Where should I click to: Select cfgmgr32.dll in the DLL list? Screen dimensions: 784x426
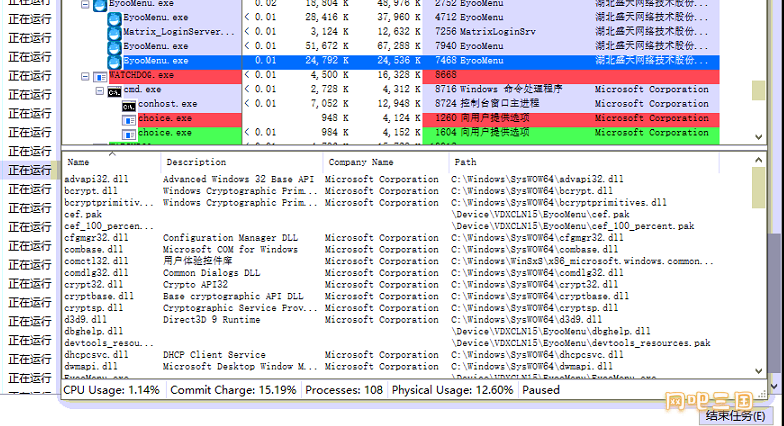point(96,238)
